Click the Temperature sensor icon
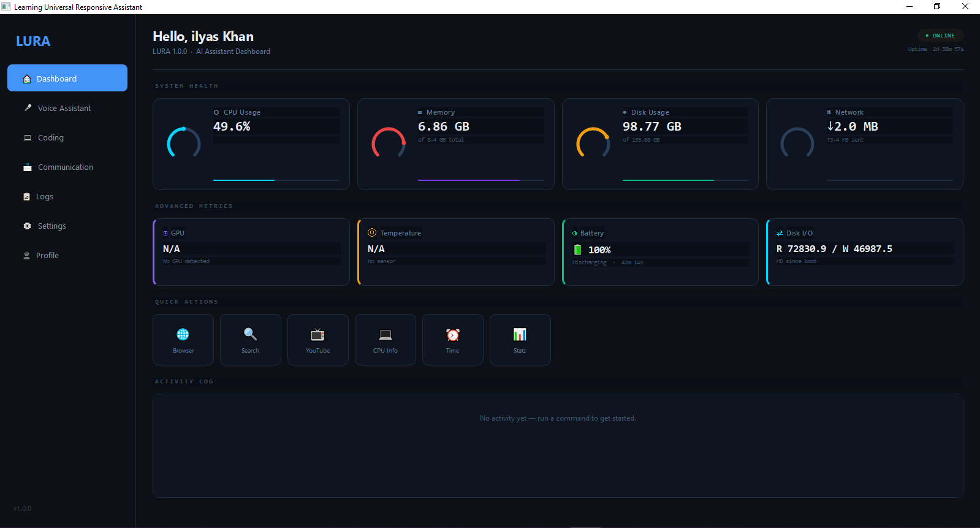The height and width of the screenshot is (528, 980). click(372, 232)
